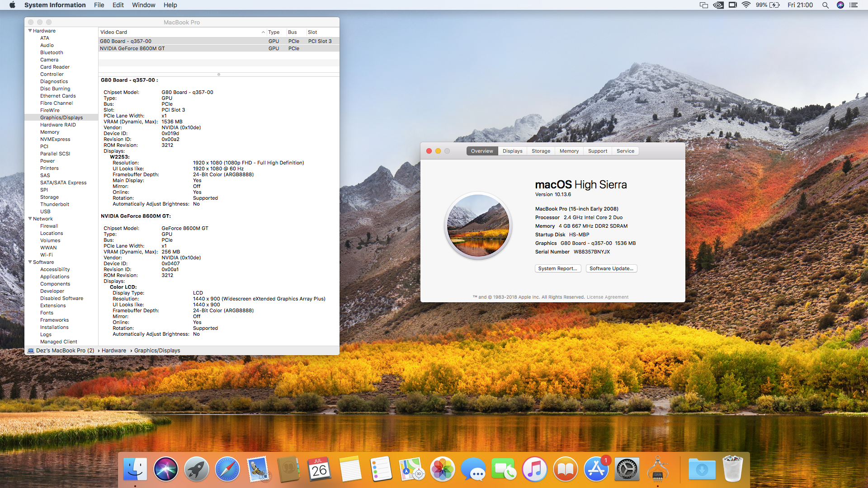This screenshot has width=868, height=488.
Task: Switch to the Displays tab
Action: (512, 151)
